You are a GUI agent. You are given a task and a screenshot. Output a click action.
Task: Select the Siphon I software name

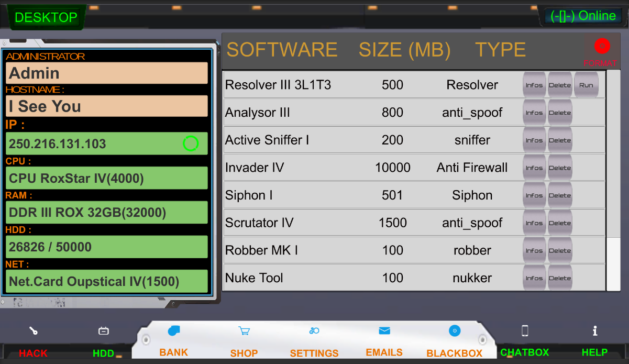[x=249, y=196]
